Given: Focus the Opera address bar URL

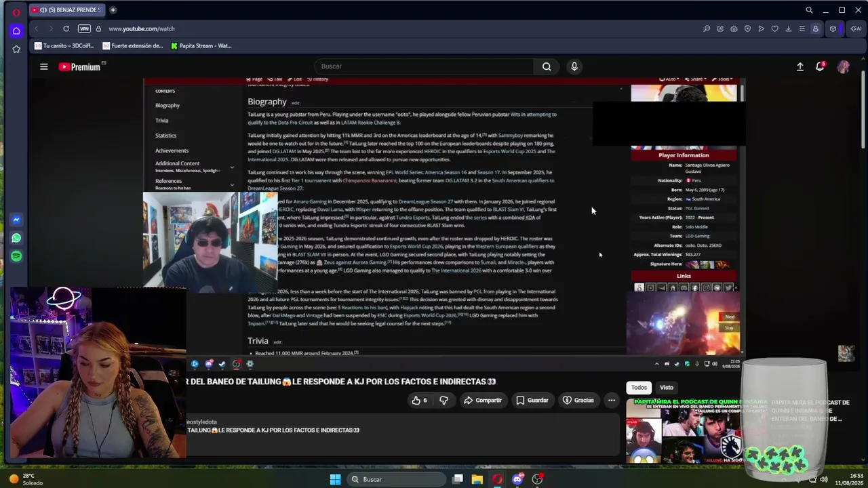Looking at the screenshot, I should click(x=142, y=28).
